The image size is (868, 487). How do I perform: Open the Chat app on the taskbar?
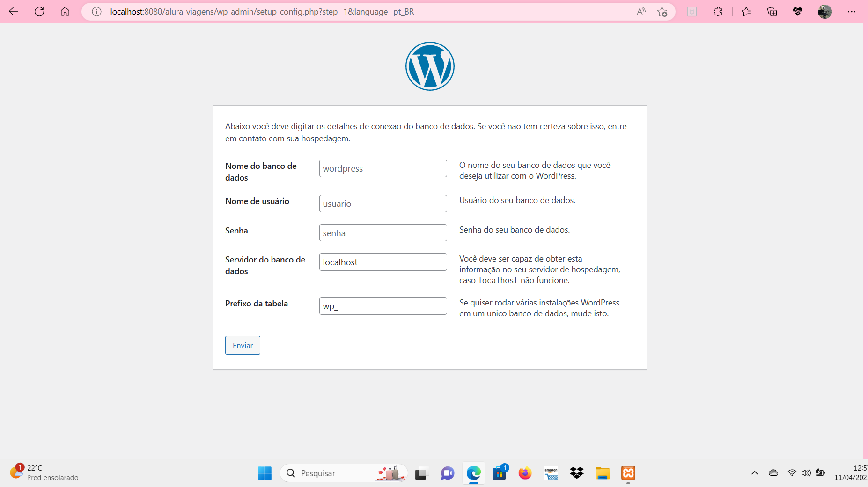click(x=448, y=473)
